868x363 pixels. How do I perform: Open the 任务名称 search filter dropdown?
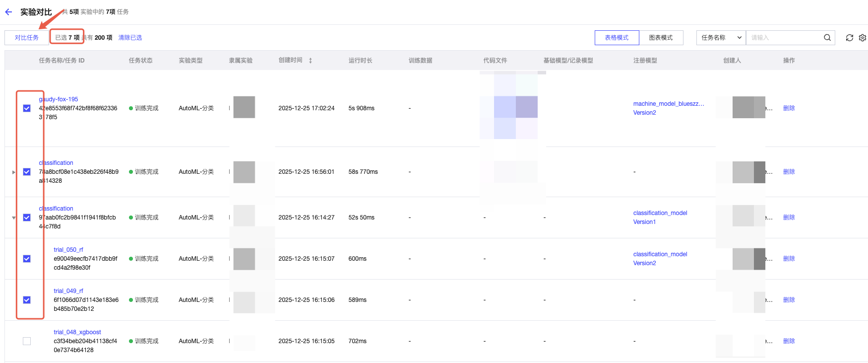click(721, 38)
